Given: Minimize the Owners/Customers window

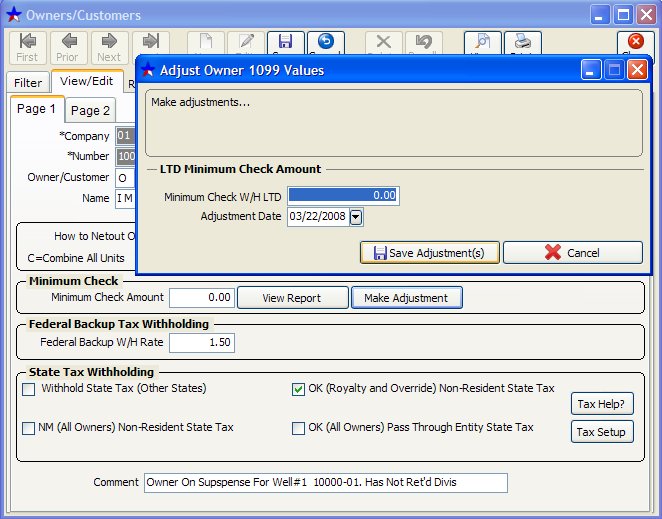Looking at the screenshot, I should point(600,15).
